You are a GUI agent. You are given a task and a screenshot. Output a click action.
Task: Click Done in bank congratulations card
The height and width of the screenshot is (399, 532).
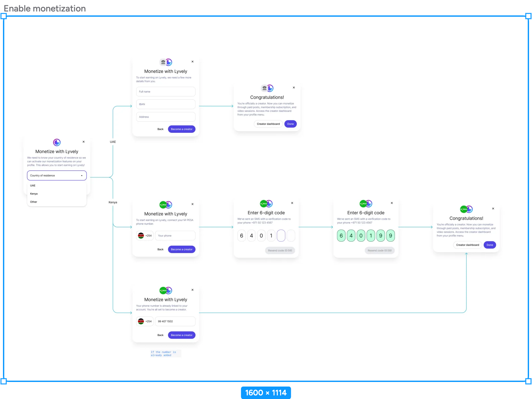point(291,124)
